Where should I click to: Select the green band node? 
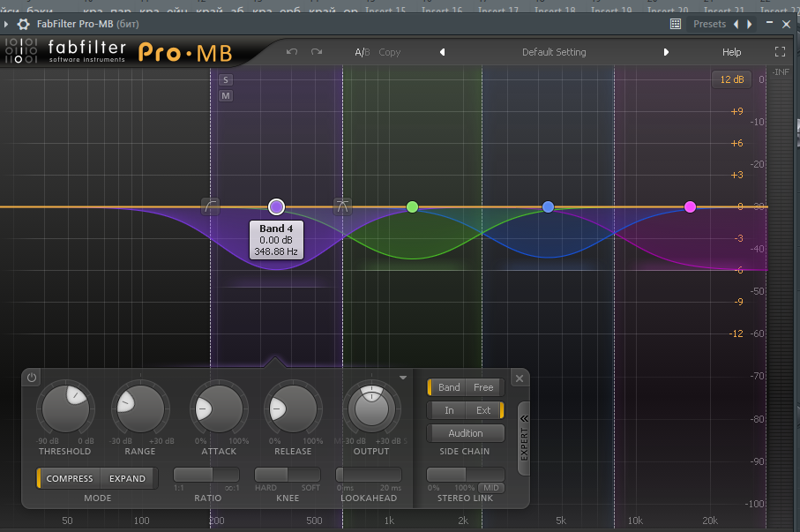[x=412, y=206]
